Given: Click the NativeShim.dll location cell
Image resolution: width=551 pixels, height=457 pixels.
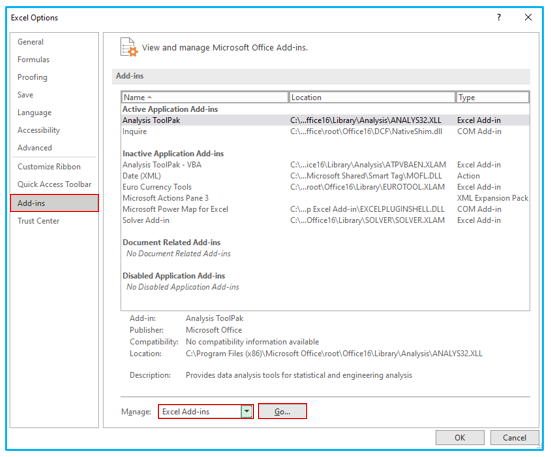Looking at the screenshot, I should point(366,131).
